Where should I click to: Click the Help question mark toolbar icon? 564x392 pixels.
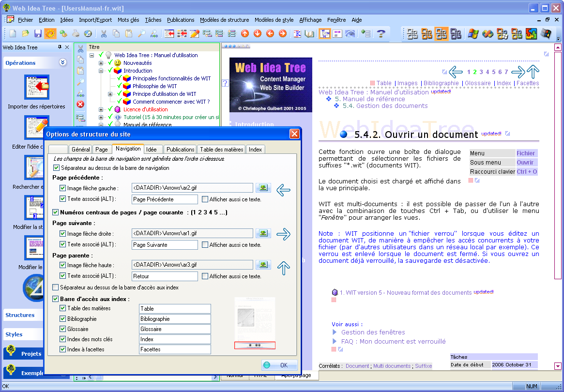[381, 34]
